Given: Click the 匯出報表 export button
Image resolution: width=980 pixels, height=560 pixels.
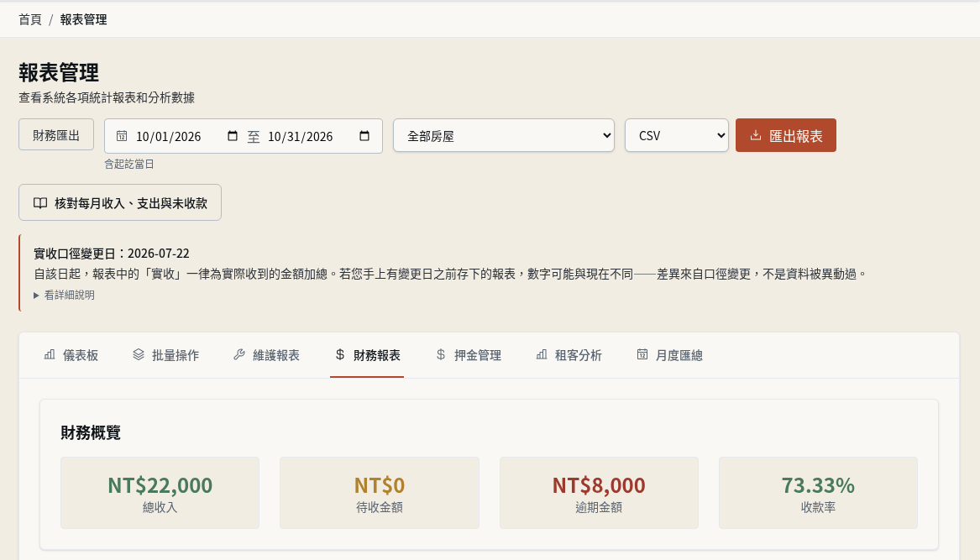Looking at the screenshot, I should (x=786, y=135).
